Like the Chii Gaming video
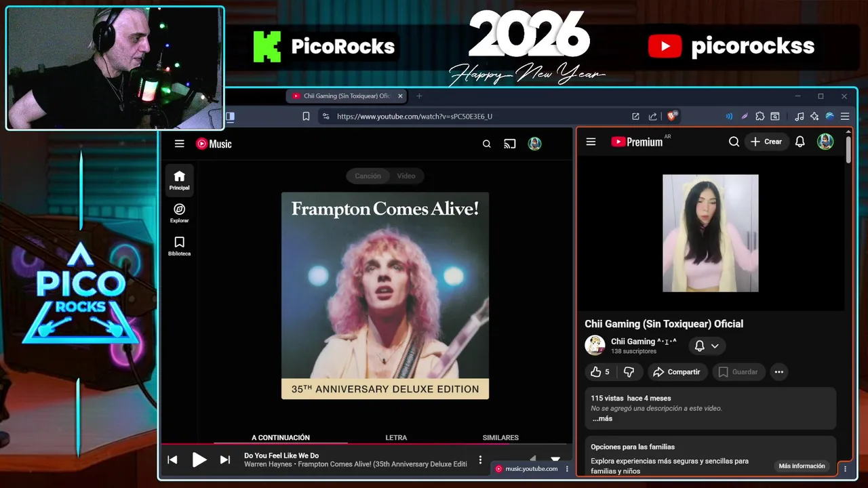 click(x=600, y=371)
